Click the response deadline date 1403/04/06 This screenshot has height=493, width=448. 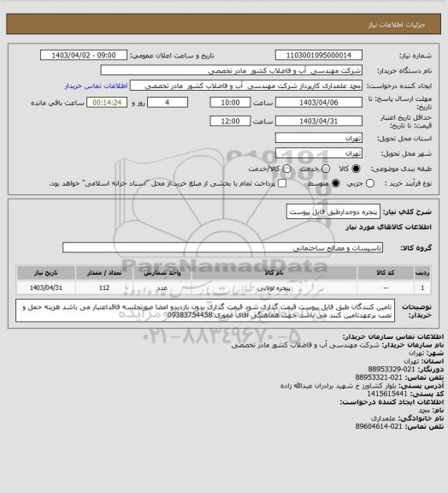pyautogui.click(x=319, y=103)
